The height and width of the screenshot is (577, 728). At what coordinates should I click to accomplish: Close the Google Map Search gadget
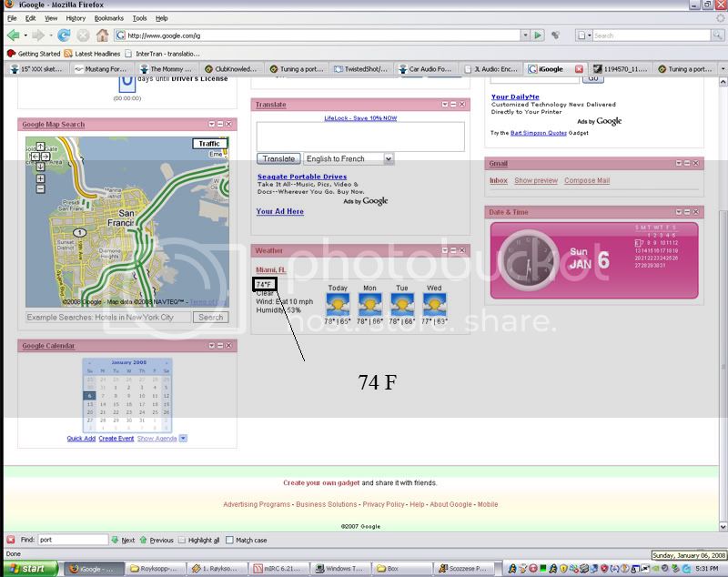(229, 125)
